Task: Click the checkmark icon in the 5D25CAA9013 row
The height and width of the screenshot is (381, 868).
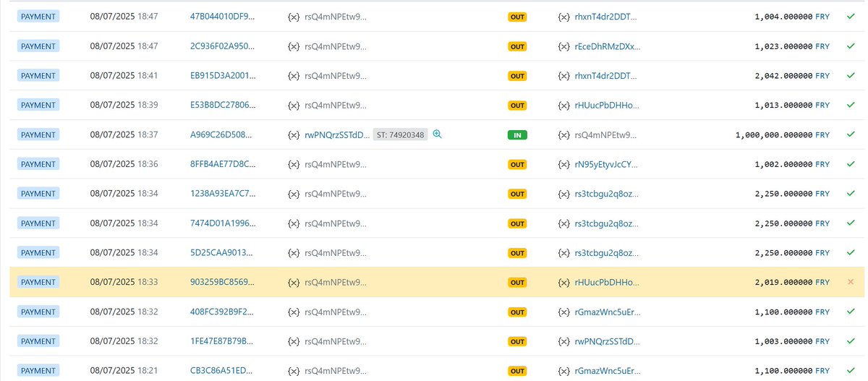Action: point(851,253)
